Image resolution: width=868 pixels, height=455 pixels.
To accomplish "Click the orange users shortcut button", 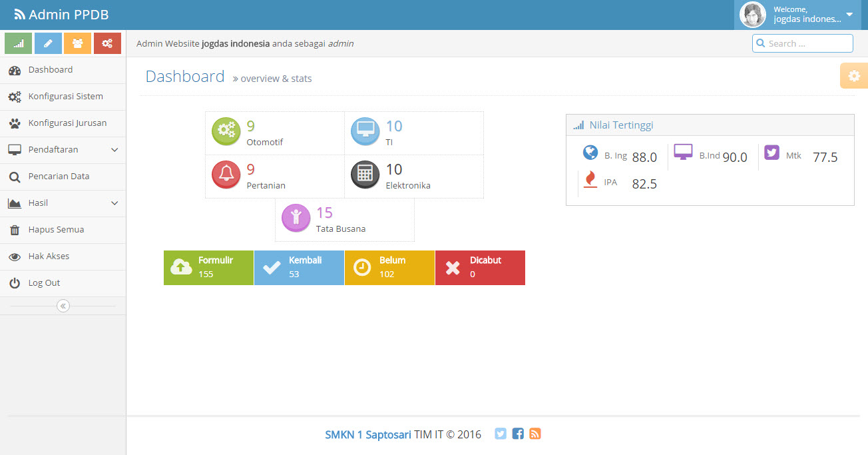I will click(x=77, y=43).
